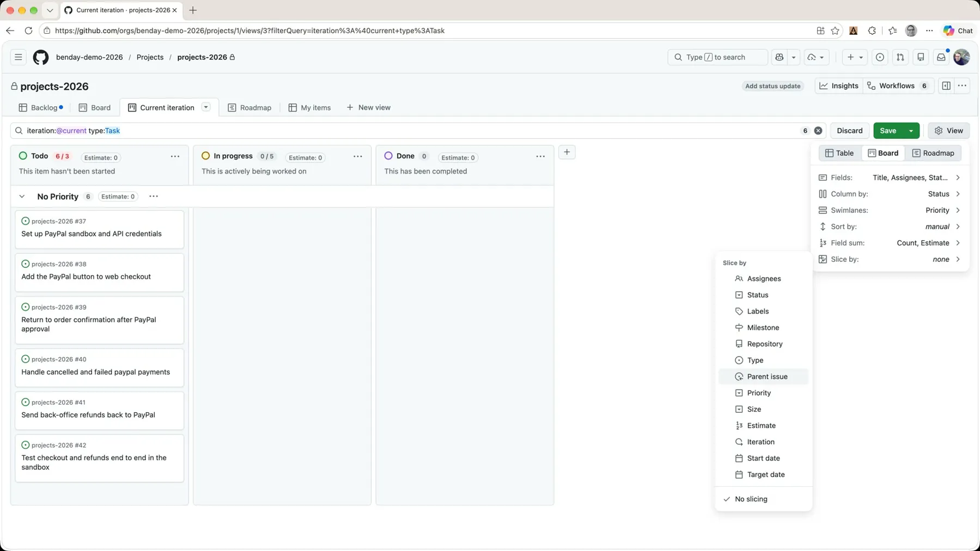Image resolution: width=980 pixels, height=551 pixels.
Task: Click the Discard button
Action: click(x=849, y=131)
